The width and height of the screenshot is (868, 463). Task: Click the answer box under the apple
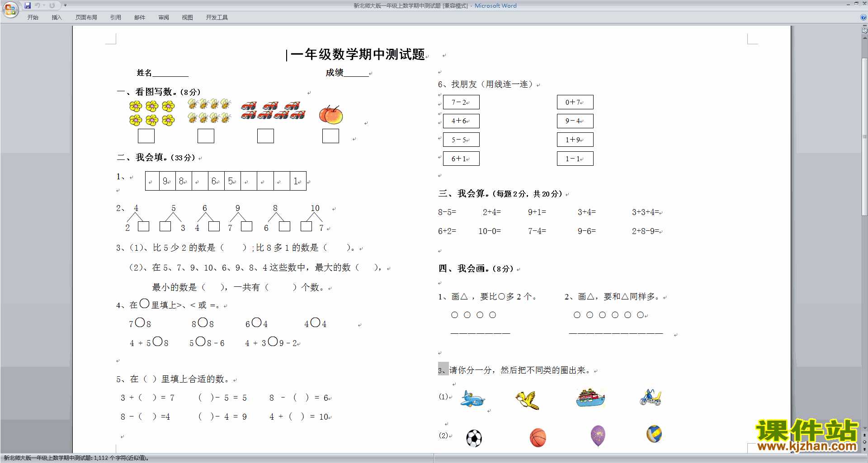click(330, 136)
